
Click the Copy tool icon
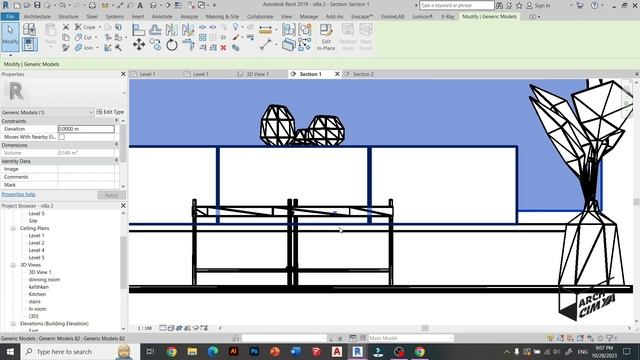tap(155, 44)
